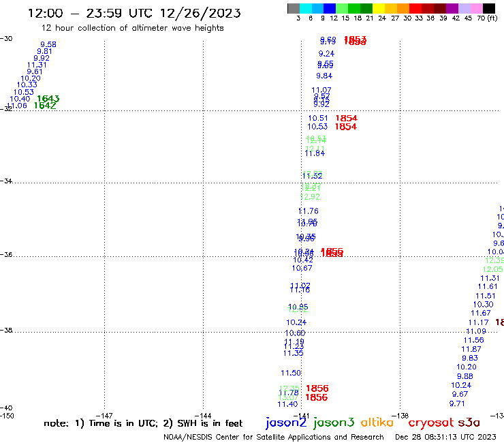Select the dark blue legend swatch

[330, 8]
